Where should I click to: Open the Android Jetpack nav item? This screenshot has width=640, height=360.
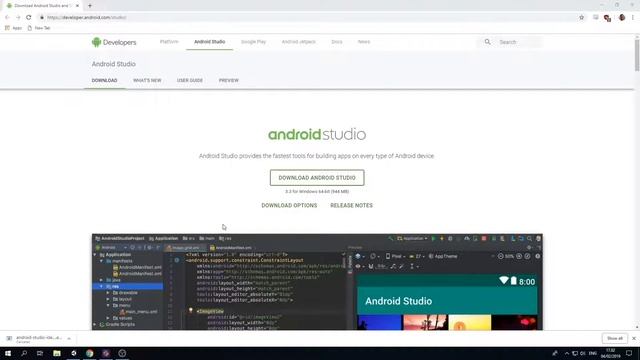click(x=298, y=42)
